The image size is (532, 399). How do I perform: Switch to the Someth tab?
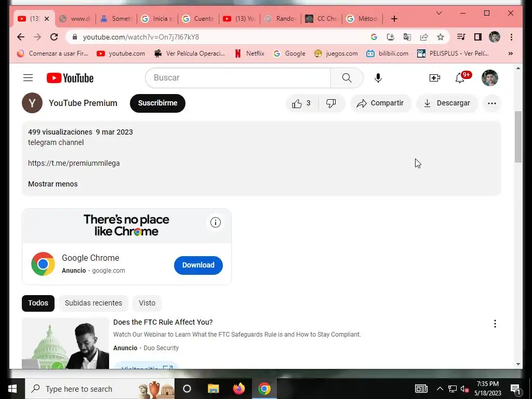coord(116,19)
